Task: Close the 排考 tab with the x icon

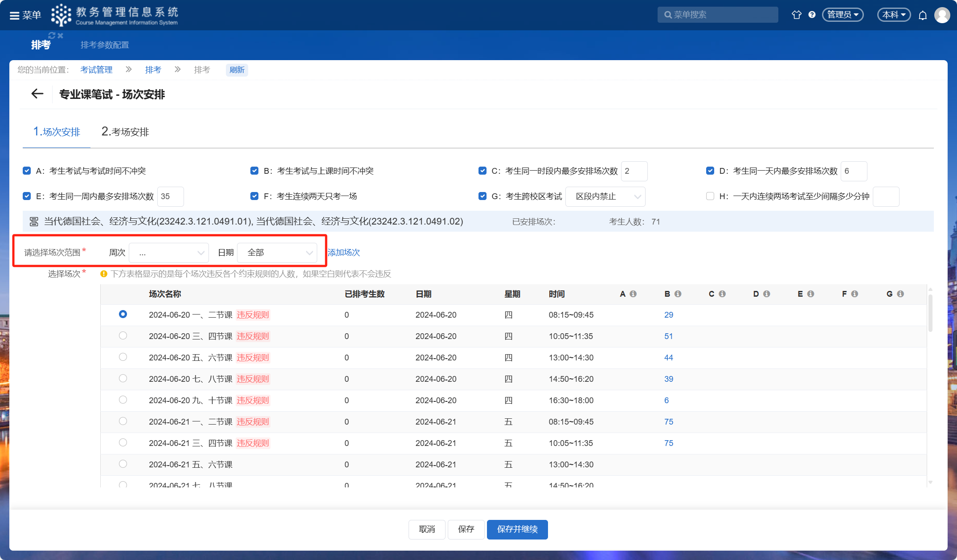Action: tap(61, 36)
